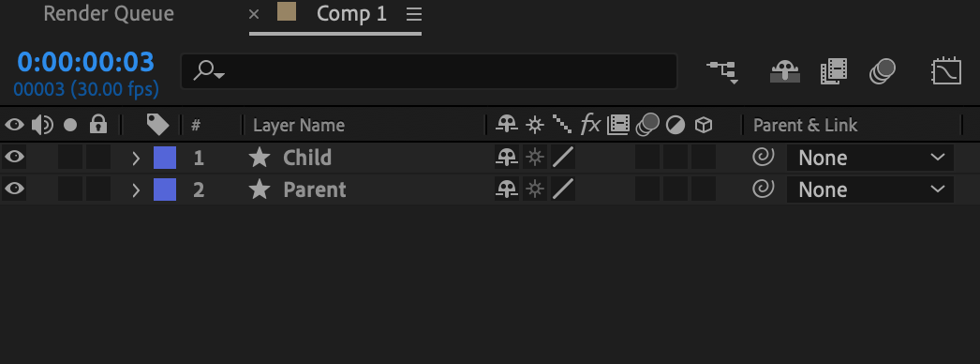This screenshot has width=980, height=364.
Task: Click the Child layer's parent pick whip
Action: tap(764, 158)
